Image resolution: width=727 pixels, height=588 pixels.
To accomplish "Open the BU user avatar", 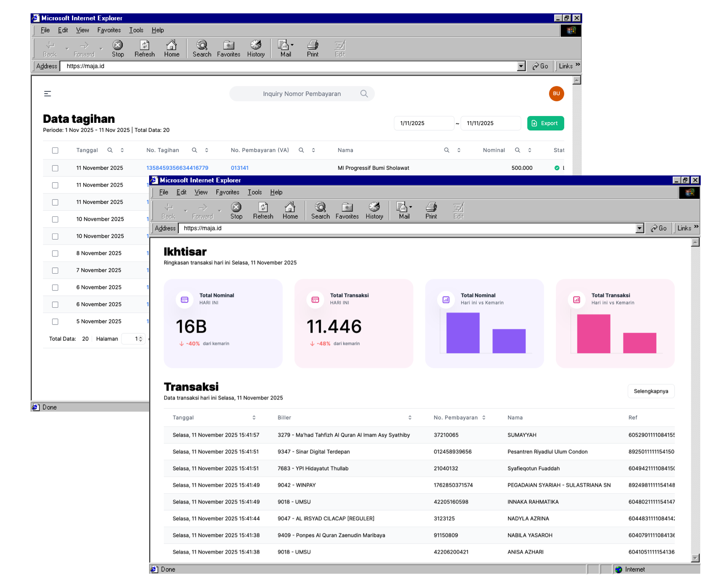I will (556, 94).
